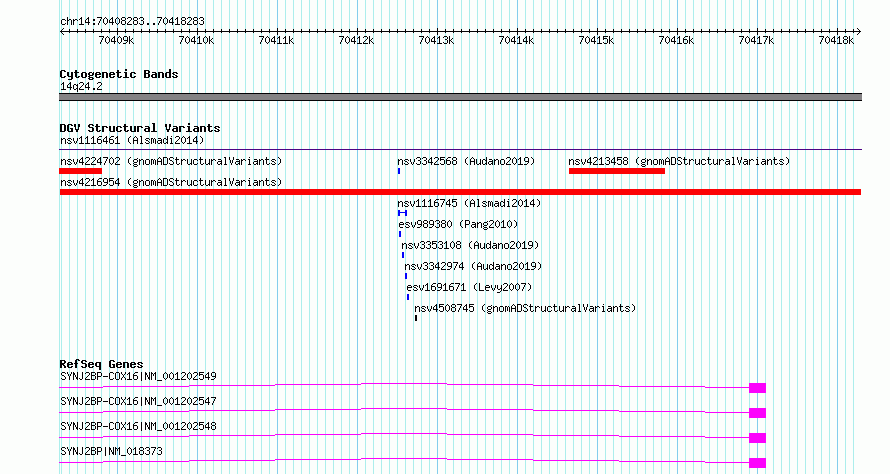Click the RefSeq Genes track title
The image size is (890, 474).
101,364
